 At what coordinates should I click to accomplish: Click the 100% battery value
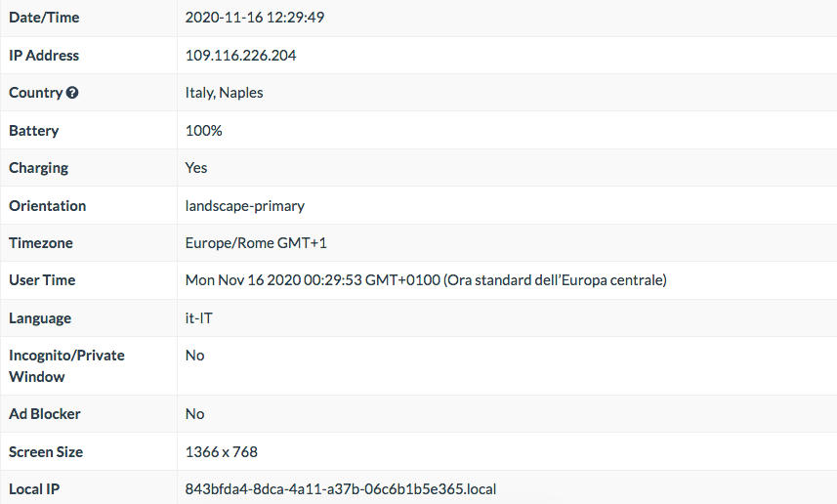tap(203, 131)
